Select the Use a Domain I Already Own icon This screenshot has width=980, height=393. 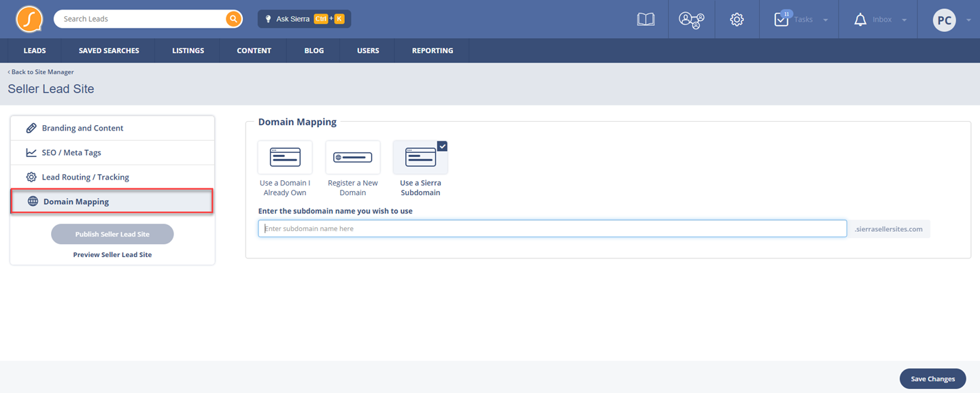click(285, 157)
